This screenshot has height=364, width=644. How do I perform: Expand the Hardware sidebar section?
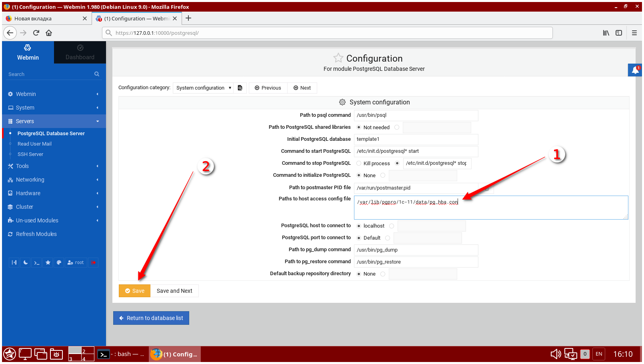click(54, 193)
